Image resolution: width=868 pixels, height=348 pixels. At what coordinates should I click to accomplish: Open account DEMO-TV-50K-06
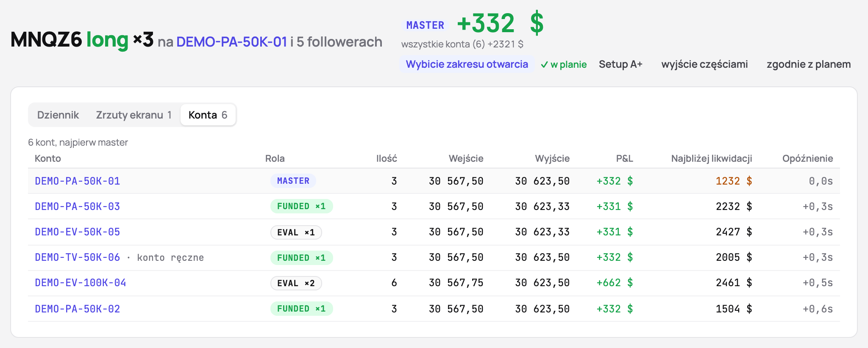click(78, 257)
